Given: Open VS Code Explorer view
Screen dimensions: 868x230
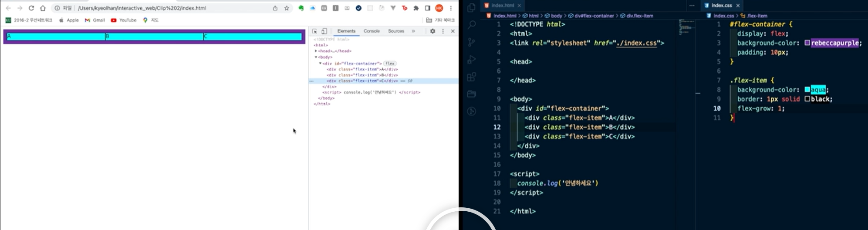Looking at the screenshot, I should tap(471, 8).
